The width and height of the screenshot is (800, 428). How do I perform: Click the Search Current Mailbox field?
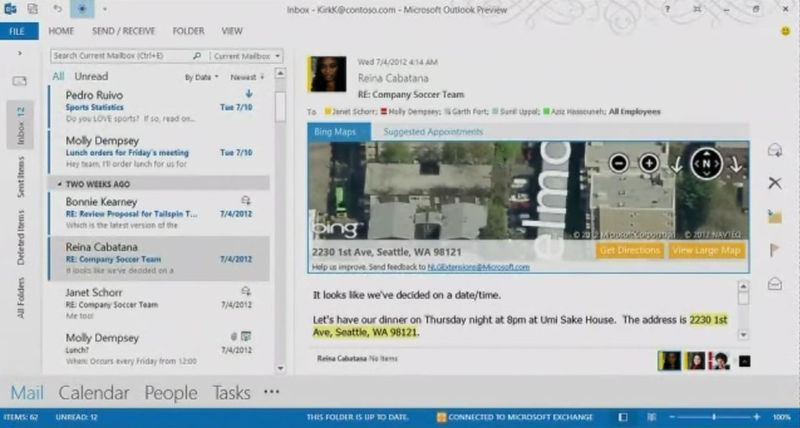point(122,56)
